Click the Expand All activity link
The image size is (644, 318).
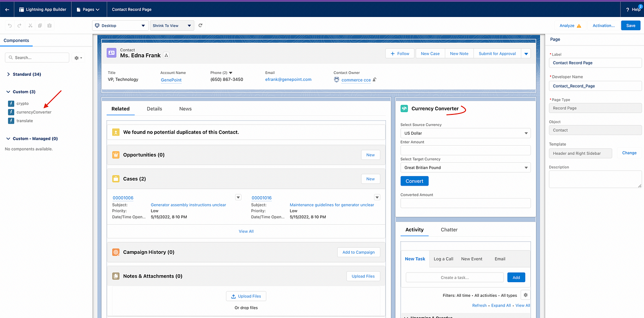(x=501, y=306)
